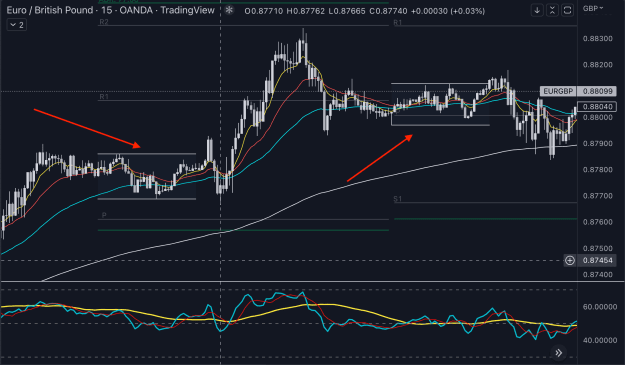Click the +0.00030 (+0.03%) change value

448,11
